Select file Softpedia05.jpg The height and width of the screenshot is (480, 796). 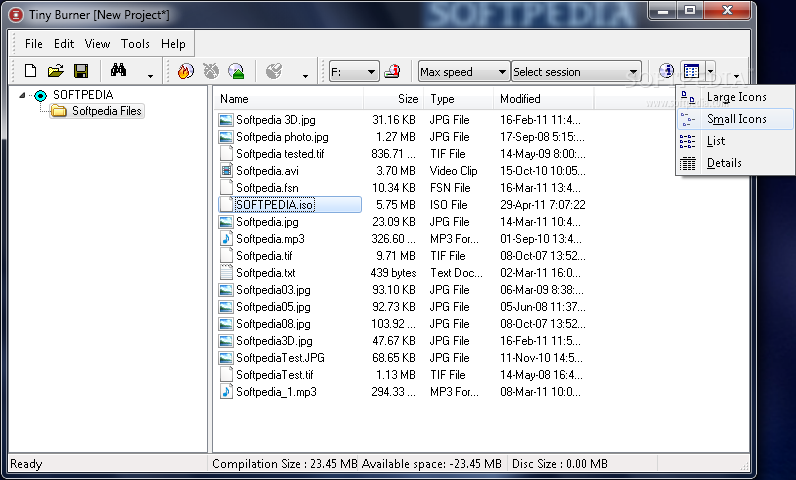pyautogui.click(x=273, y=307)
